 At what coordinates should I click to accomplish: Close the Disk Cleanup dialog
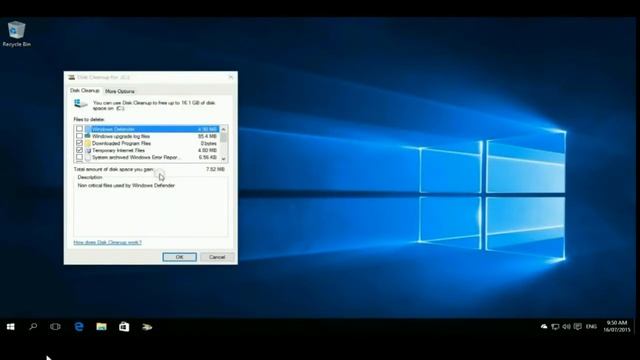click(x=231, y=77)
